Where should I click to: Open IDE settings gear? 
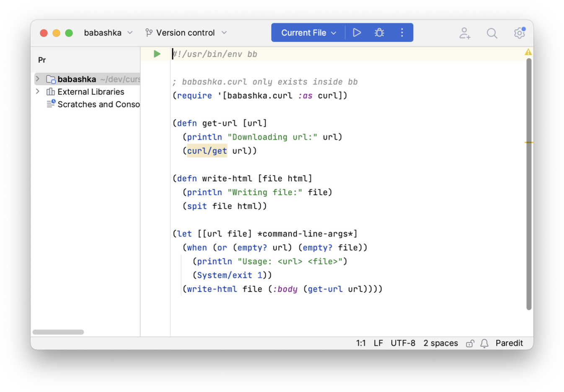(520, 33)
